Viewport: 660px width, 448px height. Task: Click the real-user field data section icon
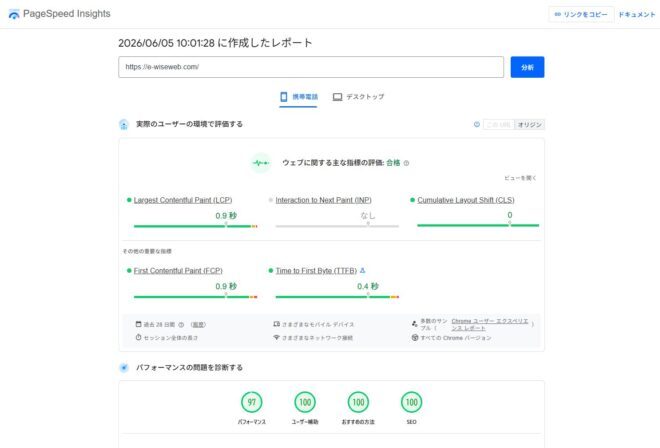click(x=124, y=125)
